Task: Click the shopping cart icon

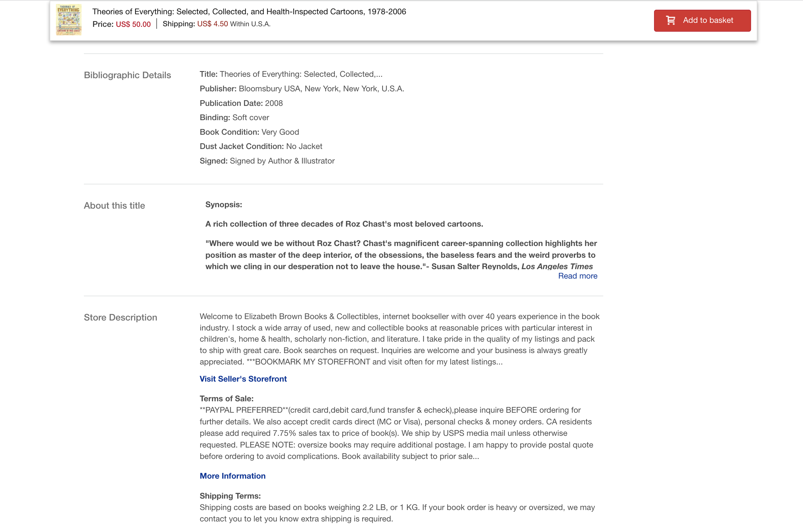Action: click(670, 20)
